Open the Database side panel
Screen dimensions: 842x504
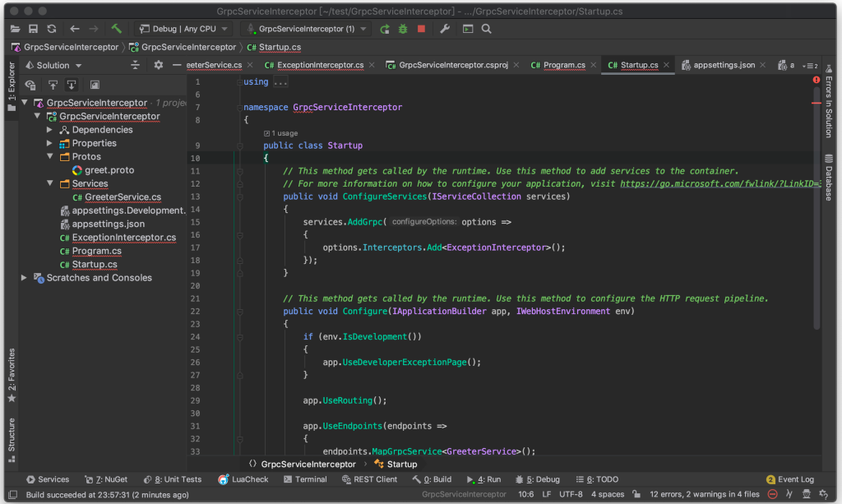[829, 178]
